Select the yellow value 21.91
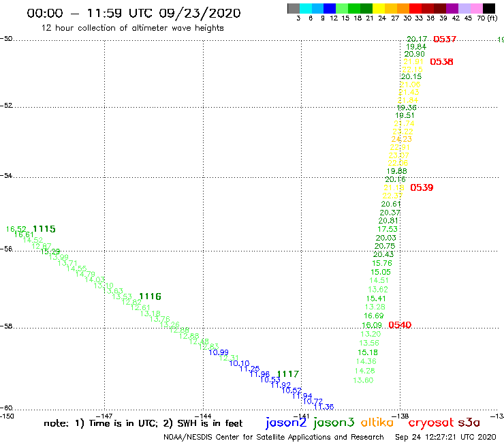The height and width of the screenshot is (443, 504). (x=413, y=62)
